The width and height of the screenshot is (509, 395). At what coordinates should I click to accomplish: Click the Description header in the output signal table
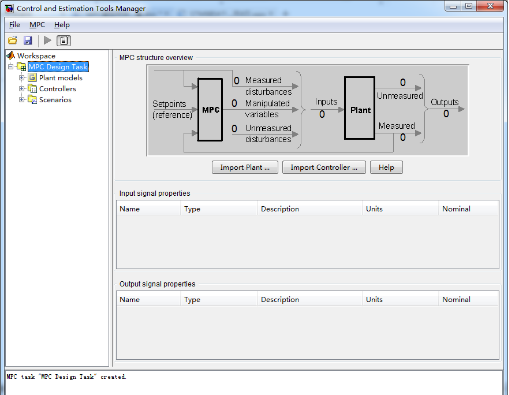pyautogui.click(x=310, y=299)
